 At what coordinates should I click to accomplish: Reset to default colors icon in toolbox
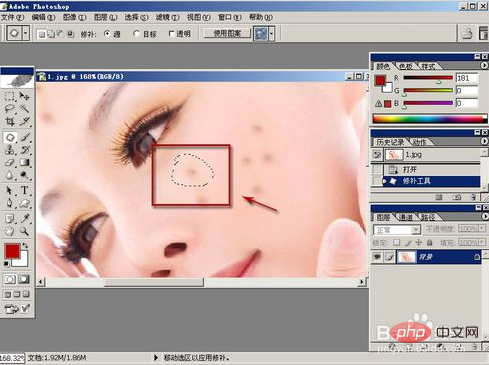pos(6,264)
